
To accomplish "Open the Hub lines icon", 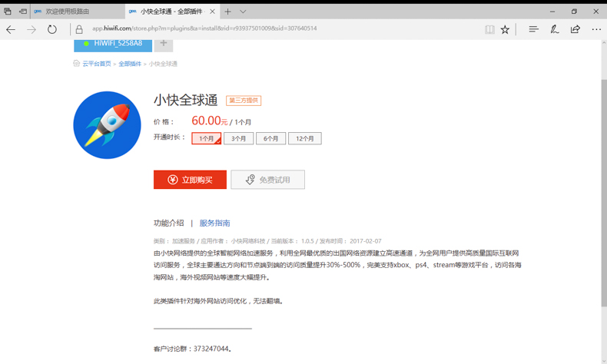I will point(533,29).
